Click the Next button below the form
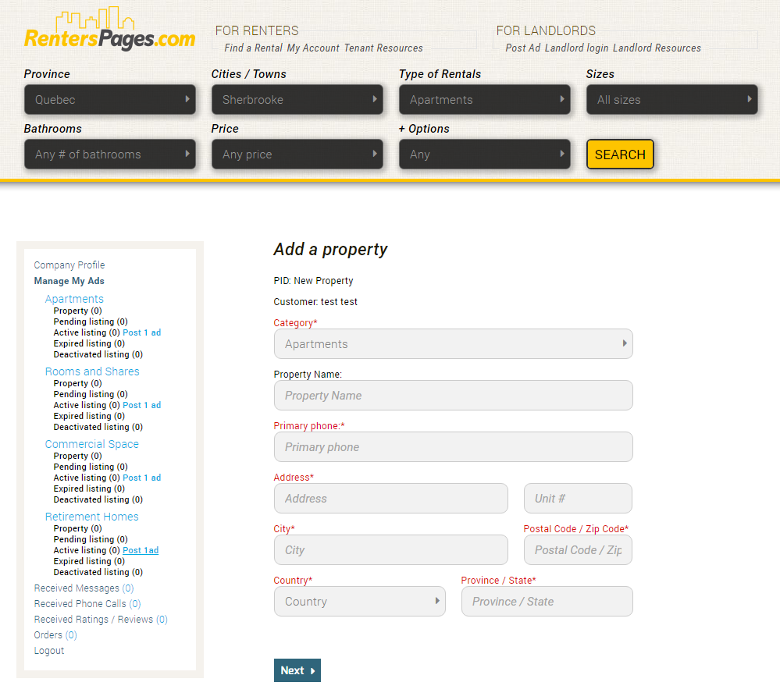Viewport: 780px width, 700px height. tap(297, 670)
